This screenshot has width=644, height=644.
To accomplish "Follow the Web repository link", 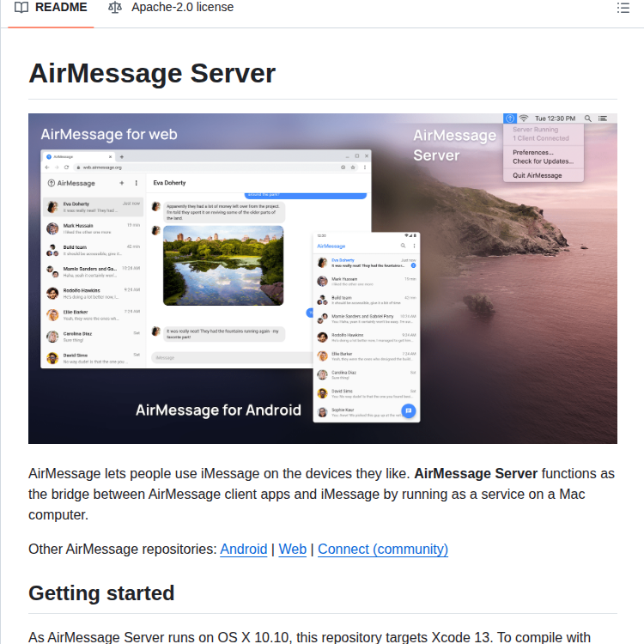I will pyautogui.click(x=293, y=550).
